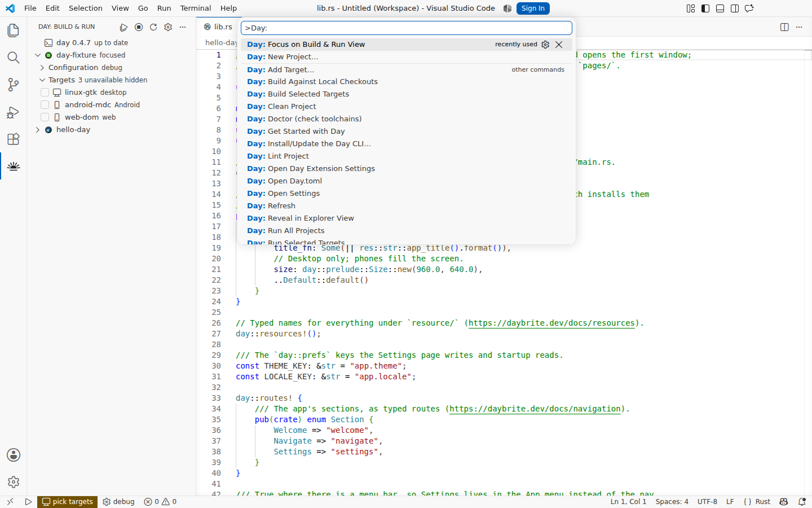This screenshot has height=508, width=812.
Task: Expand the hello-day project node
Action: pyautogui.click(x=38, y=130)
